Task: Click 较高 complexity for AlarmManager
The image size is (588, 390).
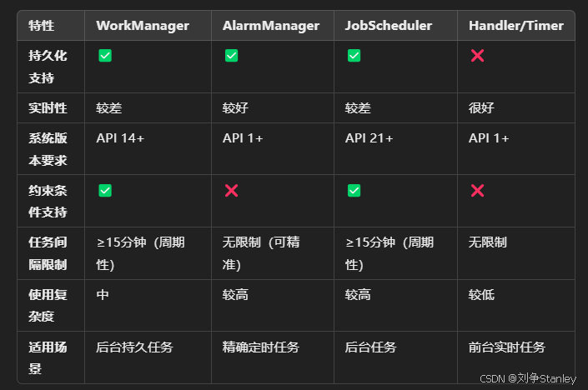Action: 235,294
